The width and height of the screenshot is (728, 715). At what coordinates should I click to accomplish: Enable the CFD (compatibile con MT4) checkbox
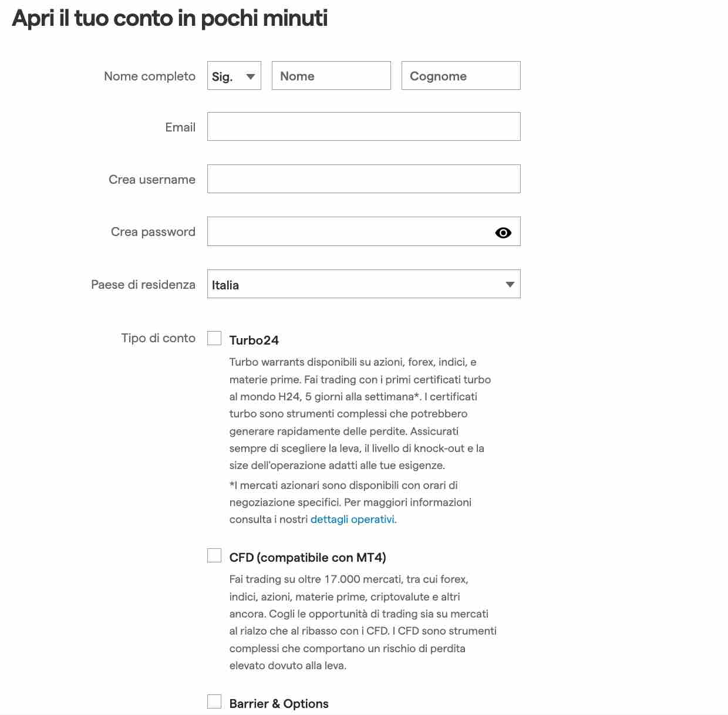tap(214, 555)
